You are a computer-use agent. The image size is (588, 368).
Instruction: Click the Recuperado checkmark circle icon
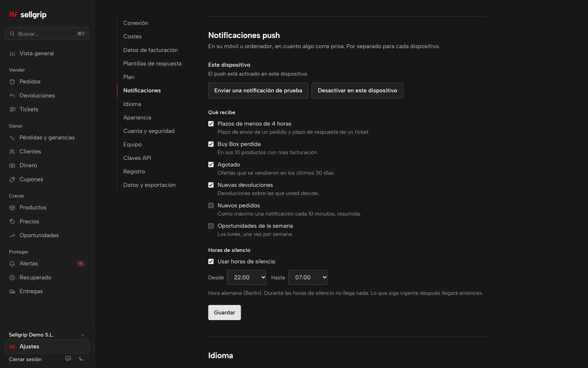click(x=12, y=277)
